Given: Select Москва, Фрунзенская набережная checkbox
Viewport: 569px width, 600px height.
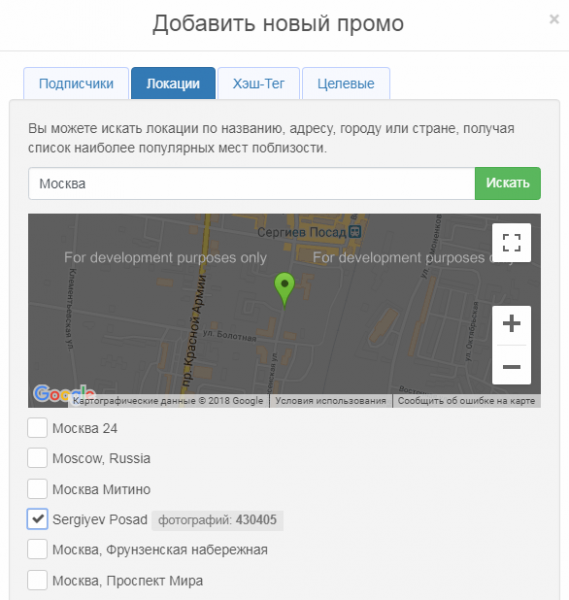Looking at the screenshot, I should (x=37, y=549).
